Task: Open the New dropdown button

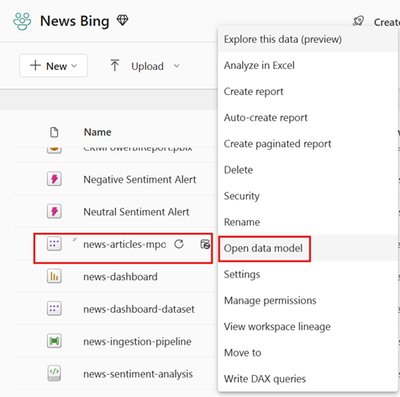Action: pyautogui.click(x=54, y=66)
